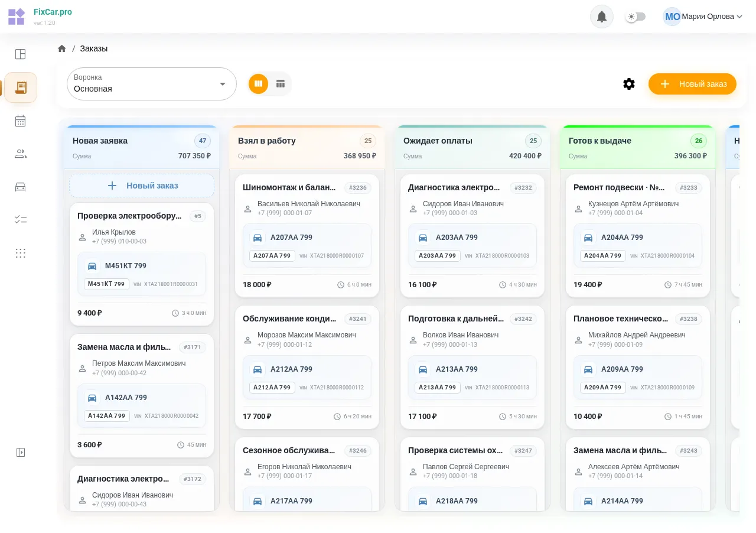
Task: Switch to kanban board view
Action: (258, 84)
